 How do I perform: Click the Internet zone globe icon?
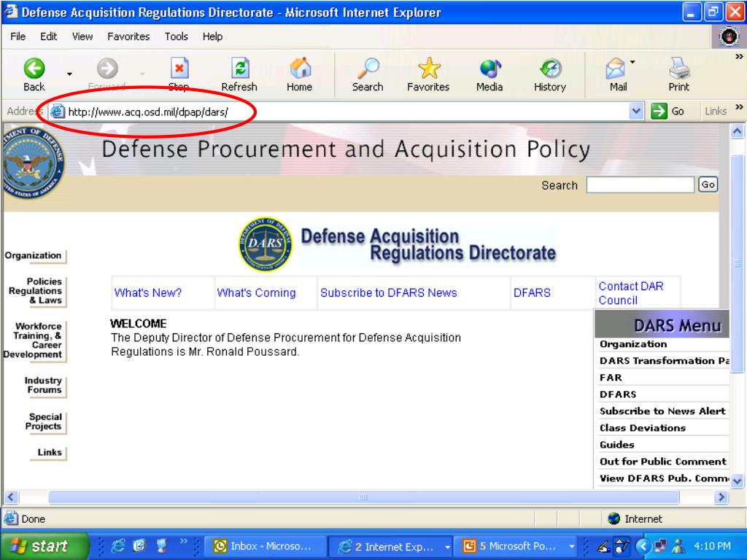(614, 518)
